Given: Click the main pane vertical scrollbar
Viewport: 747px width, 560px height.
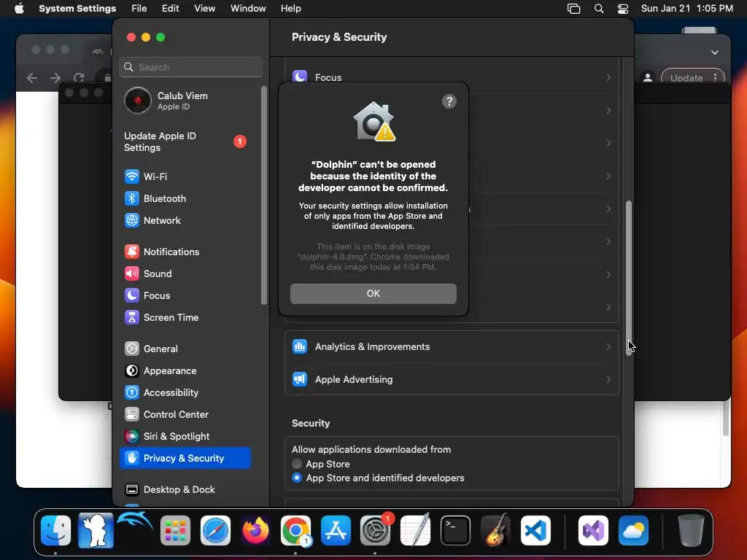Looking at the screenshot, I should tap(629, 278).
